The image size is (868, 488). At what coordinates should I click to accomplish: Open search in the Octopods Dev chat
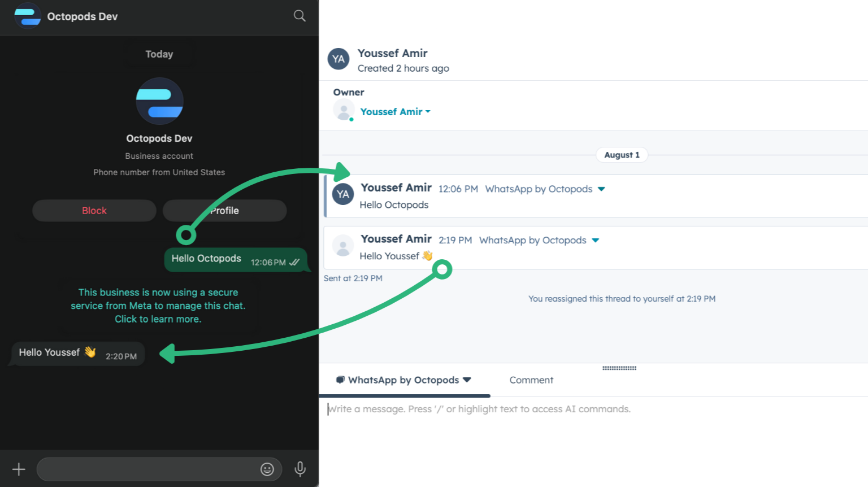pos(300,16)
